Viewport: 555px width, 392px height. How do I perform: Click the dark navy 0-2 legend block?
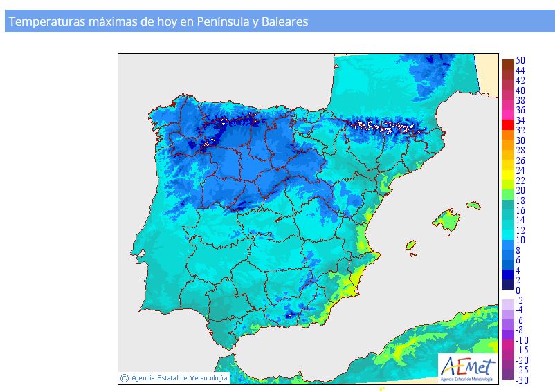pos(508,285)
